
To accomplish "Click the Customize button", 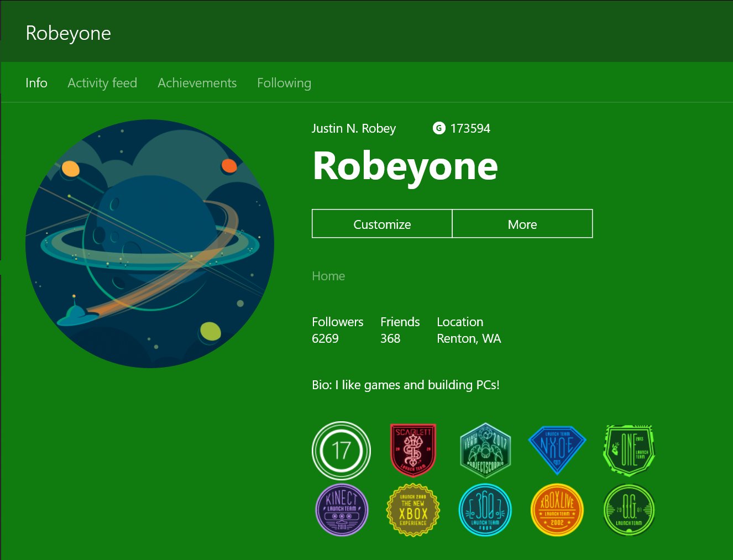I will (382, 224).
